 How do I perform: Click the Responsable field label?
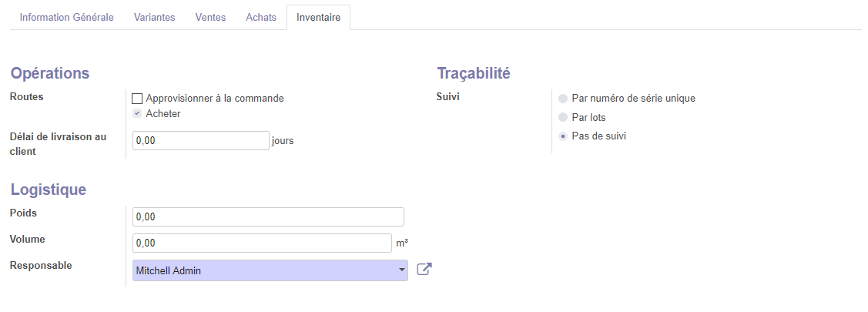coord(41,265)
